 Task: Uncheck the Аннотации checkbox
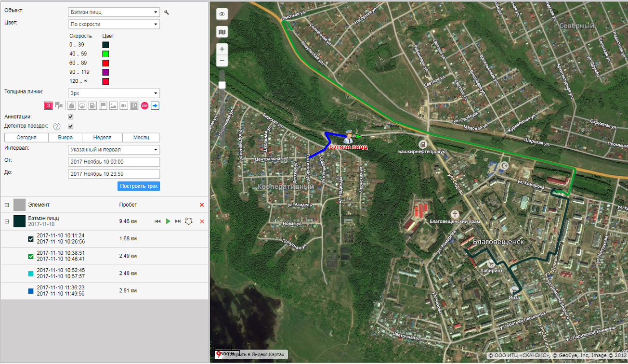tap(71, 117)
